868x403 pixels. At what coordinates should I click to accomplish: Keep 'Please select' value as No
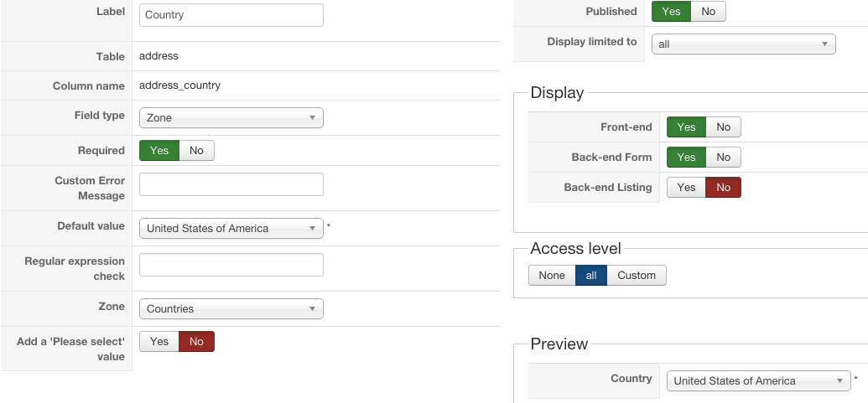click(196, 342)
